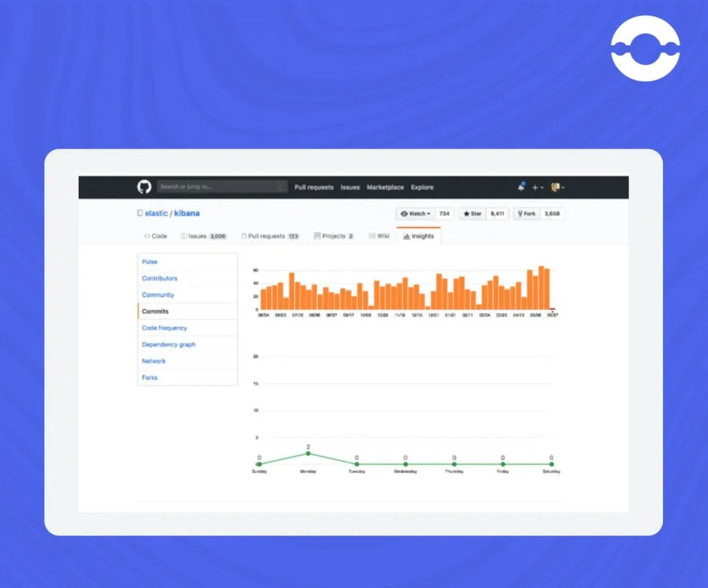
Task: Visit Marketplace from the top header
Action: tap(385, 187)
